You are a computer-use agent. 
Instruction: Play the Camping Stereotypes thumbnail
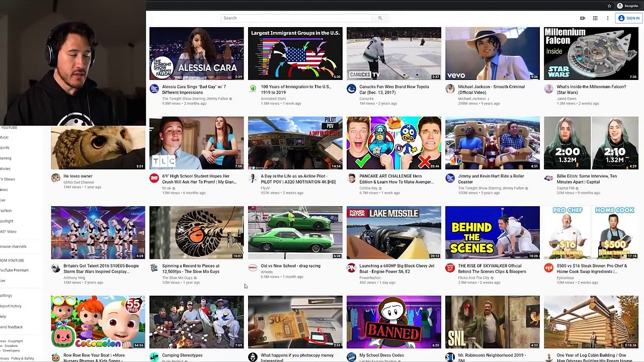pyautogui.click(x=196, y=322)
